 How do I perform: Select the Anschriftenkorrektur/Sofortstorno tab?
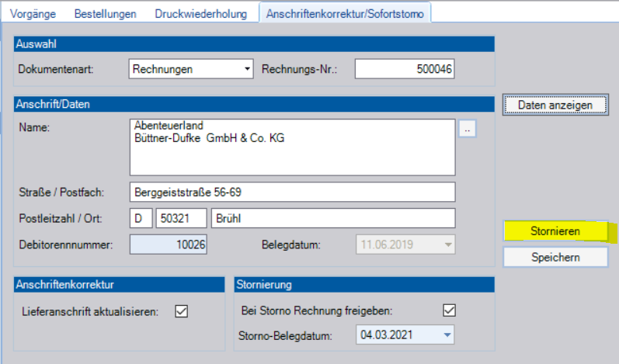coord(345,14)
